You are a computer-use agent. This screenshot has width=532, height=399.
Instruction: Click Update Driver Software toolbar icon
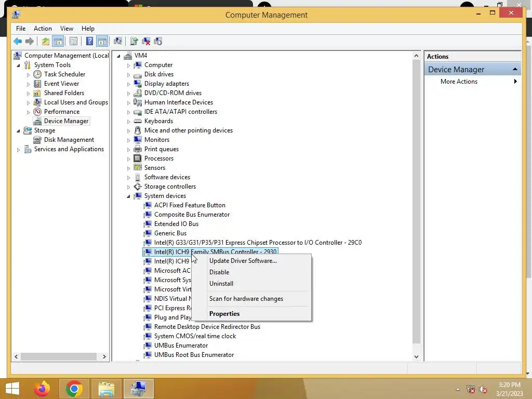[x=134, y=42]
